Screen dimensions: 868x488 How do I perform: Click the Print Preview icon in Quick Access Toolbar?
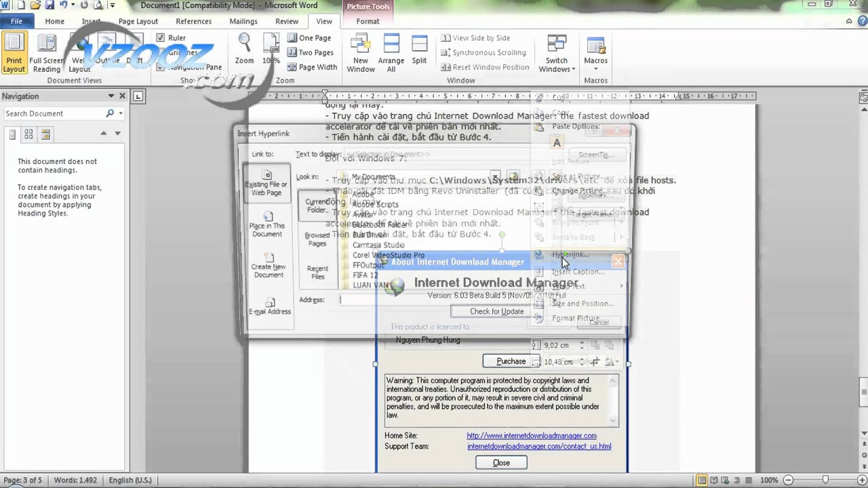click(98, 5)
